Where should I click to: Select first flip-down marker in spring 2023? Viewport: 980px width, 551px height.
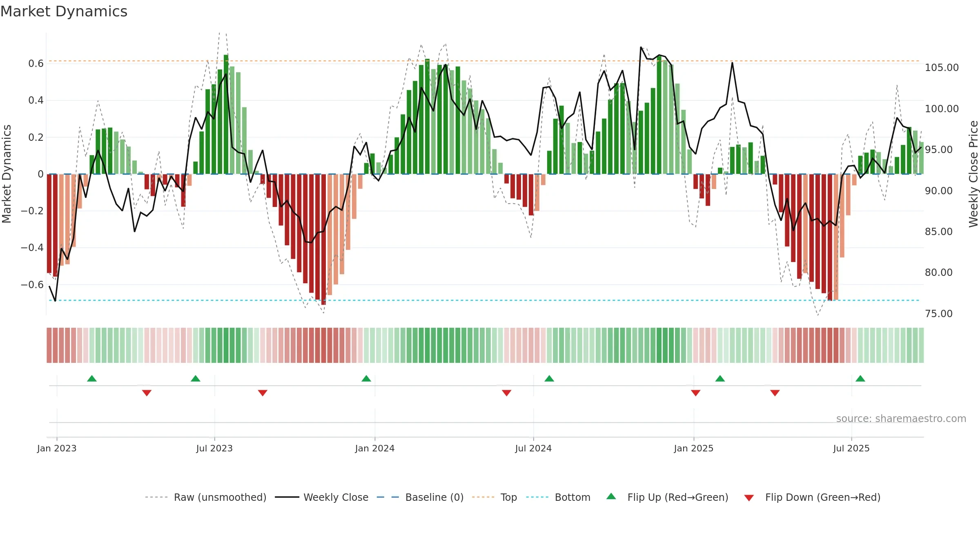point(147,393)
